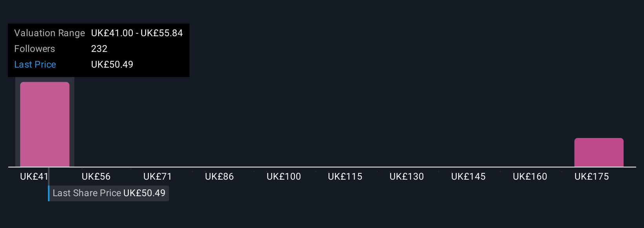Select the UK£145 axis label

click(x=468, y=177)
